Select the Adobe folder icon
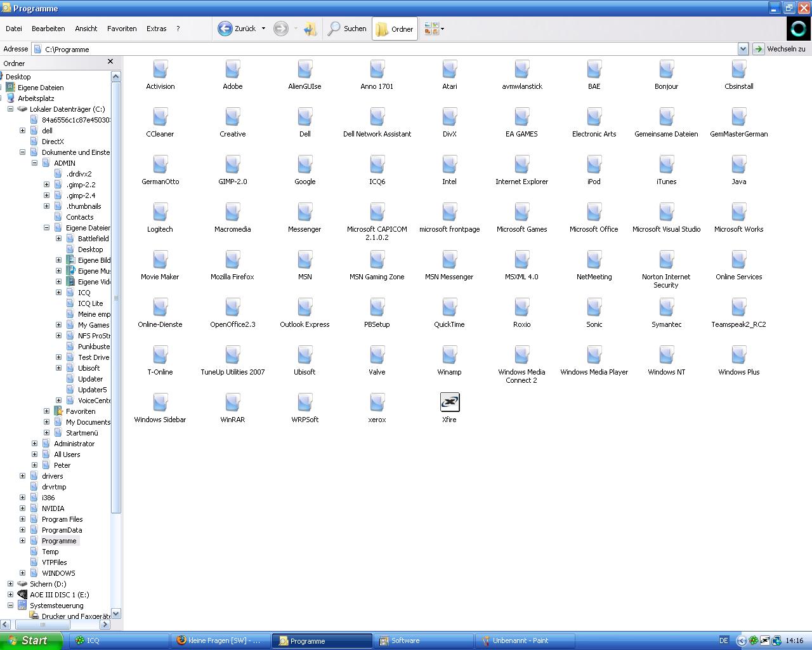The width and height of the screenshot is (812, 650). click(232, 70)
